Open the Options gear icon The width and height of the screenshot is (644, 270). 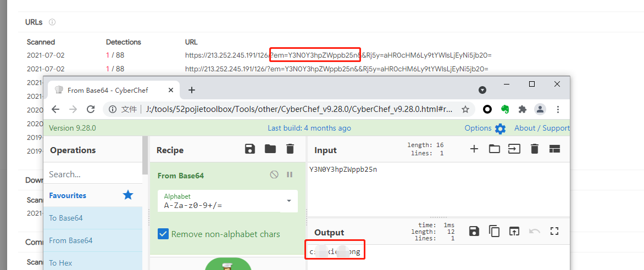500,129
